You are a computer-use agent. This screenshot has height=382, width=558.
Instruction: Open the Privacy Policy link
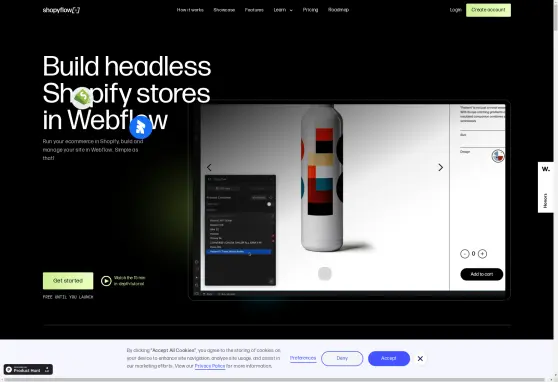point(210,366)
